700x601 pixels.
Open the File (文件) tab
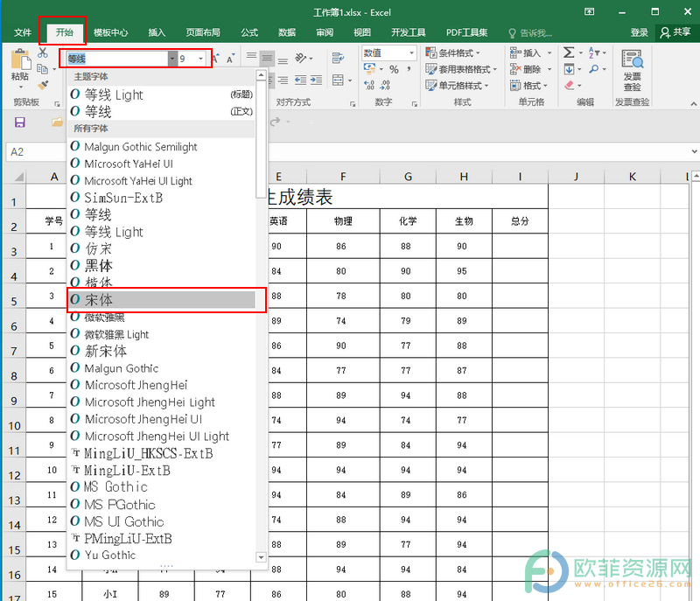tap(23, 32)
